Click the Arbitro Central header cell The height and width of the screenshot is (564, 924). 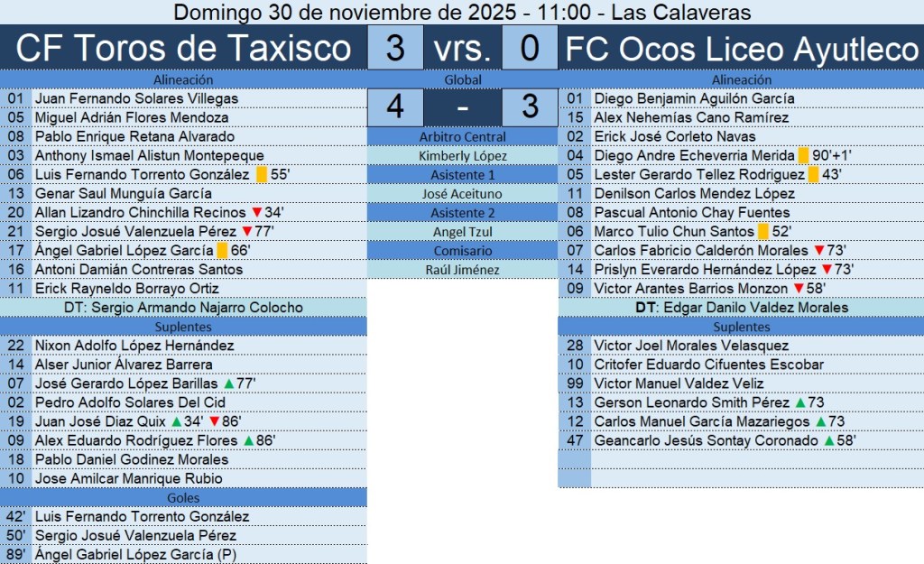(x=463, y=137)
